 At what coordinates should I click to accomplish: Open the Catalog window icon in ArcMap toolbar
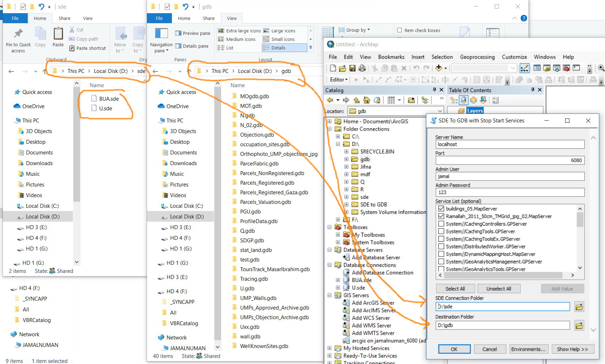pyautogui.click(x=547, y=68)
